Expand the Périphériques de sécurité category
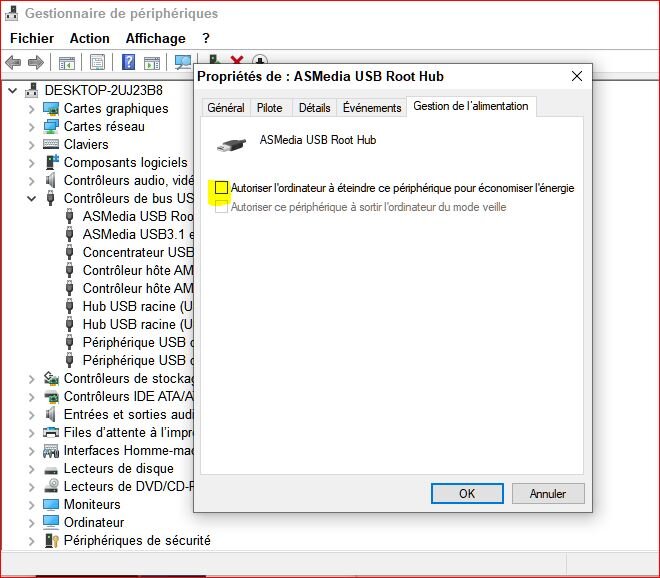 pos(32,541)
